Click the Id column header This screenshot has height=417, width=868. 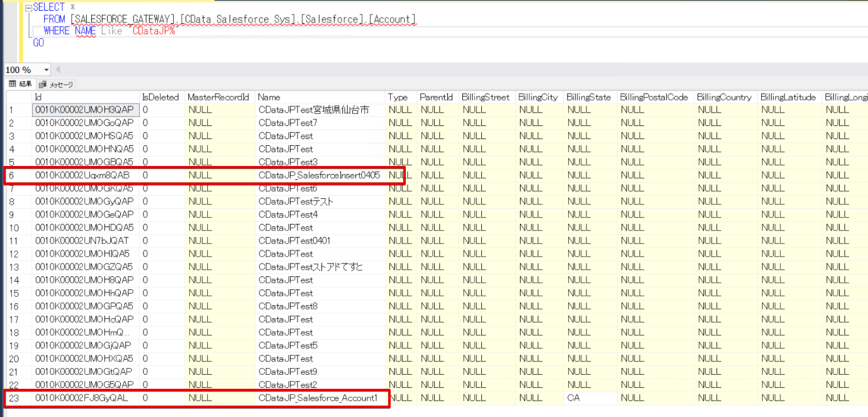pos(85,97)
